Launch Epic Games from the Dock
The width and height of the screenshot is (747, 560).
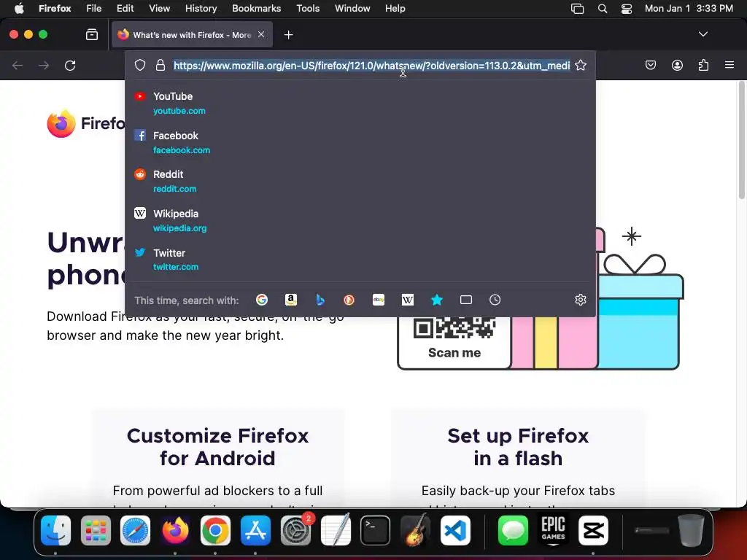[553, 530]
